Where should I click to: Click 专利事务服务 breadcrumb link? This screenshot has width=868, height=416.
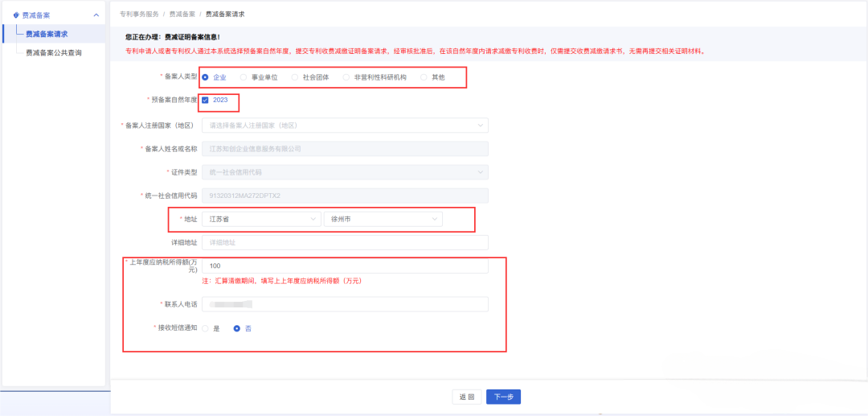tap(138, 14)
